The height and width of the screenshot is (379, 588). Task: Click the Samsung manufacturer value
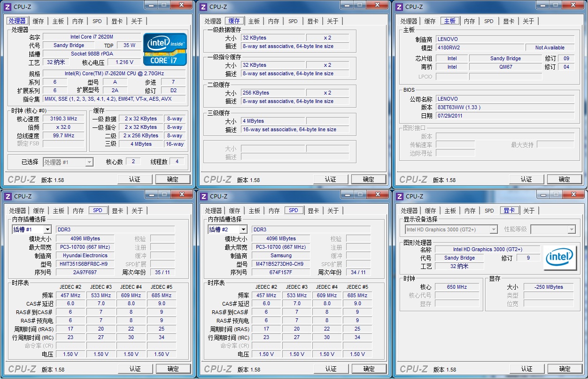click(281, 255)
